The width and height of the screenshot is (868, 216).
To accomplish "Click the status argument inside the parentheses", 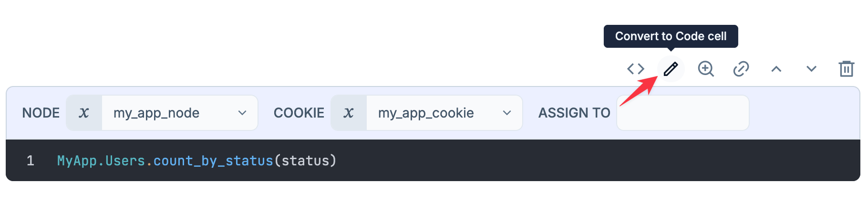I will 305,161.
